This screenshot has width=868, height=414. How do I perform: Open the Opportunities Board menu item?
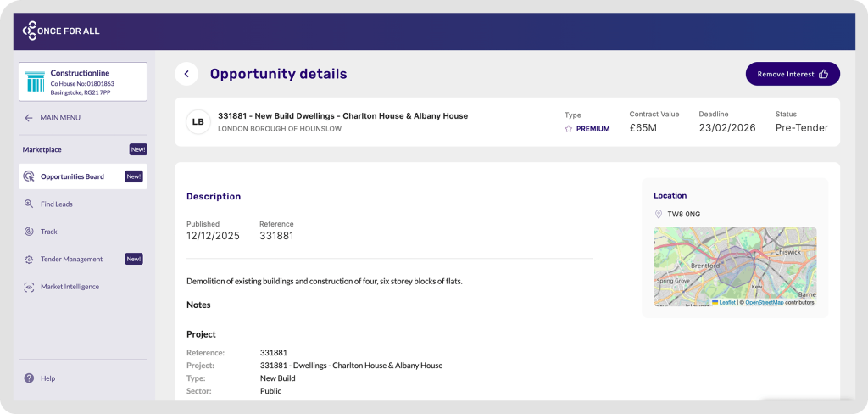tap(83, 176)
